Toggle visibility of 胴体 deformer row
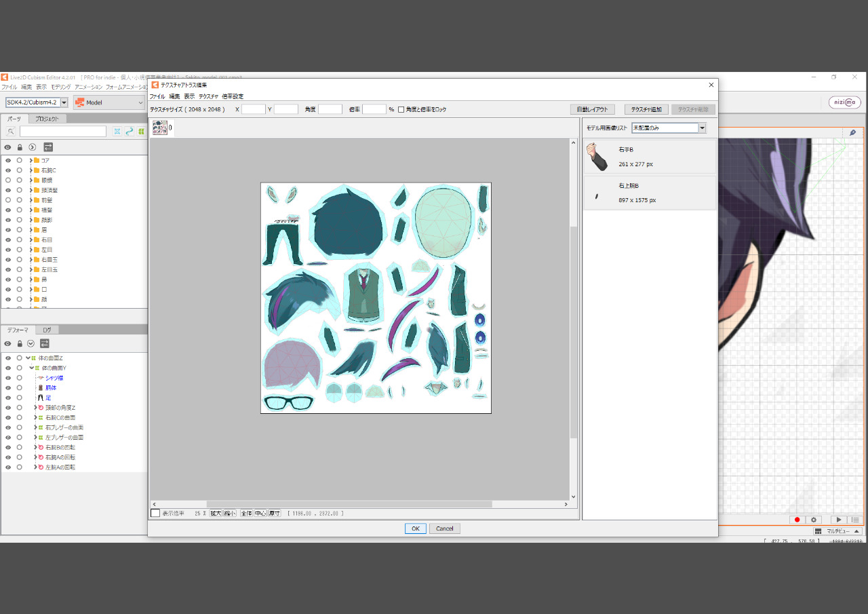This screenshot has height=614, width=868. pos(8,387)
